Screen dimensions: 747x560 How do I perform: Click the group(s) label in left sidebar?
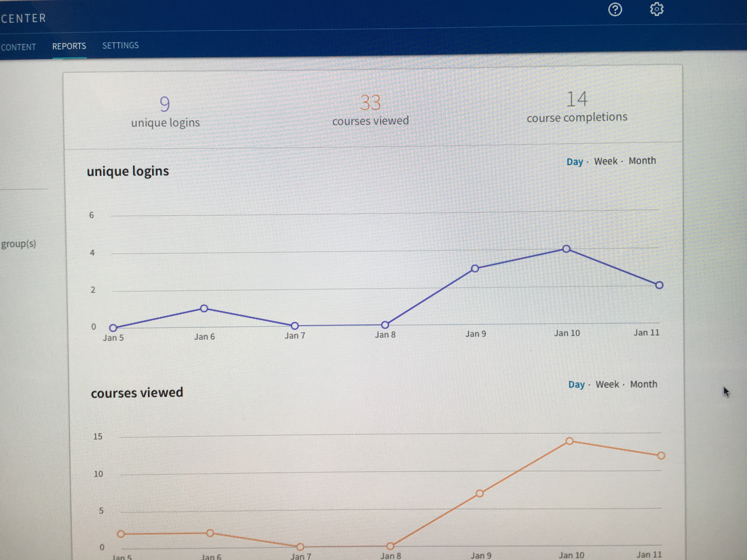pyautogui.click(x=19, y=244)
